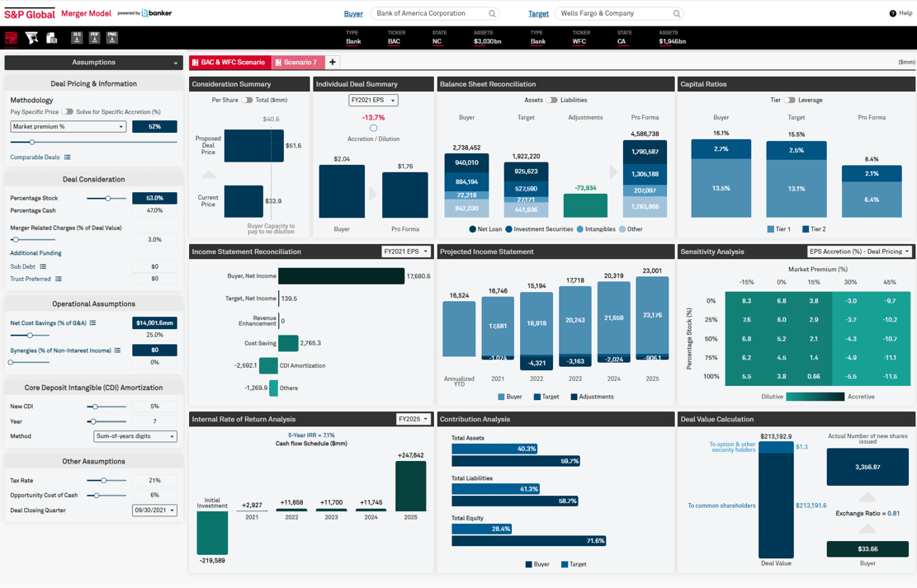Click the Sub Debt link
This screenshot has width=917, height=588.
pyautogui.click(x=23, y=266)
